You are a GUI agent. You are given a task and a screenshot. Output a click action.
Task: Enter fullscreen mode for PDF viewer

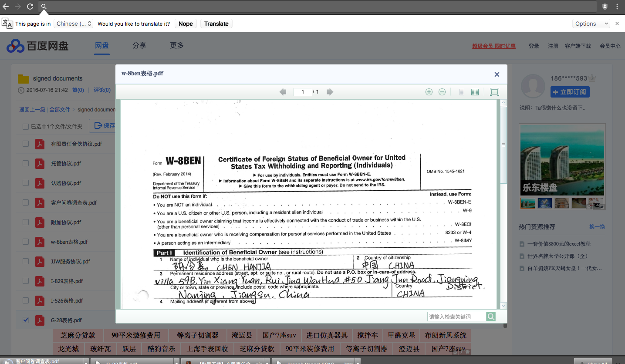point(494,92)
